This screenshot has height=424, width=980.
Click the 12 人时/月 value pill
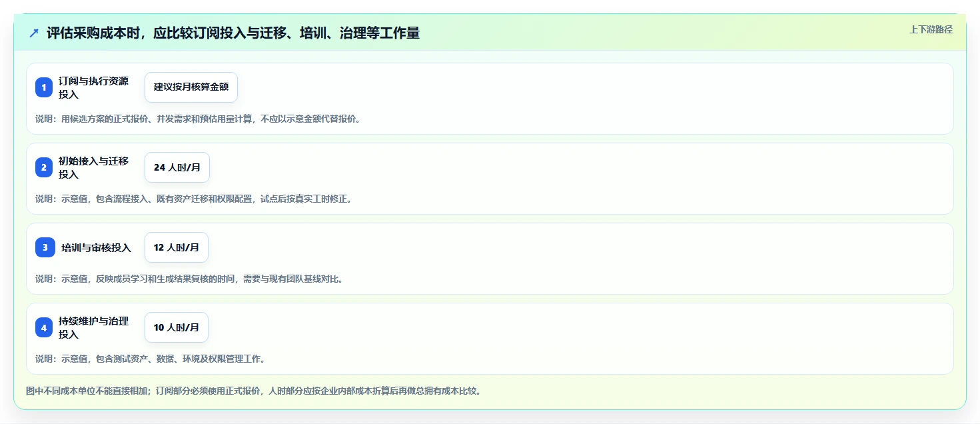pyautogui.click(x=177, y=247)
